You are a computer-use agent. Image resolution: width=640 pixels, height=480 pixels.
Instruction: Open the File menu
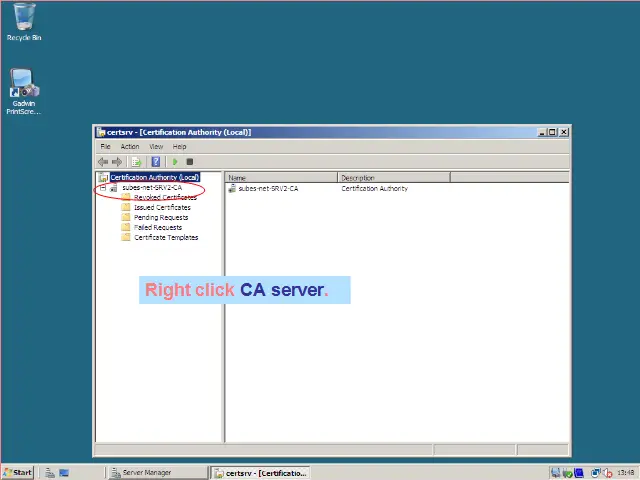pos(105,146)
